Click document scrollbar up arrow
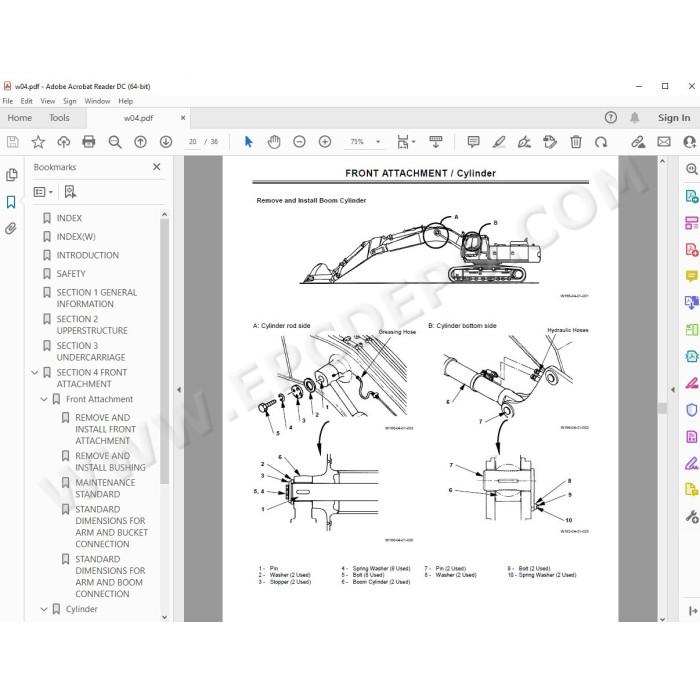 tap(662, 161)
